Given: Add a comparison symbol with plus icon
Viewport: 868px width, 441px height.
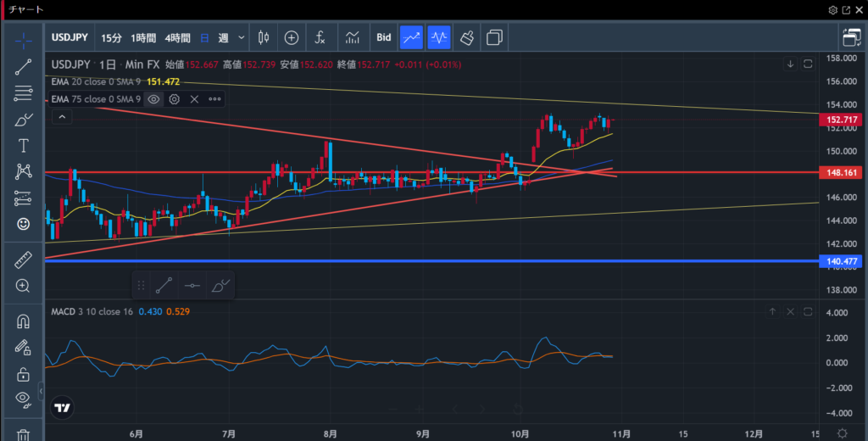Looking at the screenshot, I should click(292, 37).
